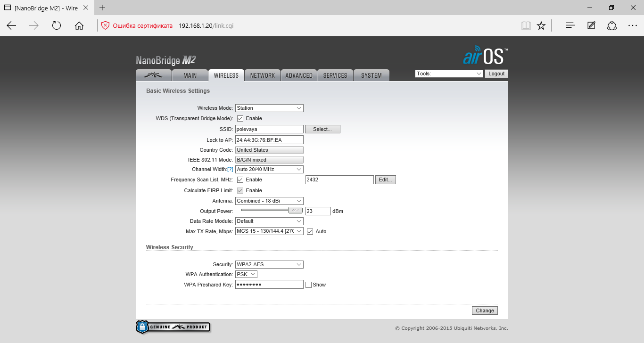Click the Genuine Product badge
This screenshot has width=644, height=343.
[x=173, y=327]
